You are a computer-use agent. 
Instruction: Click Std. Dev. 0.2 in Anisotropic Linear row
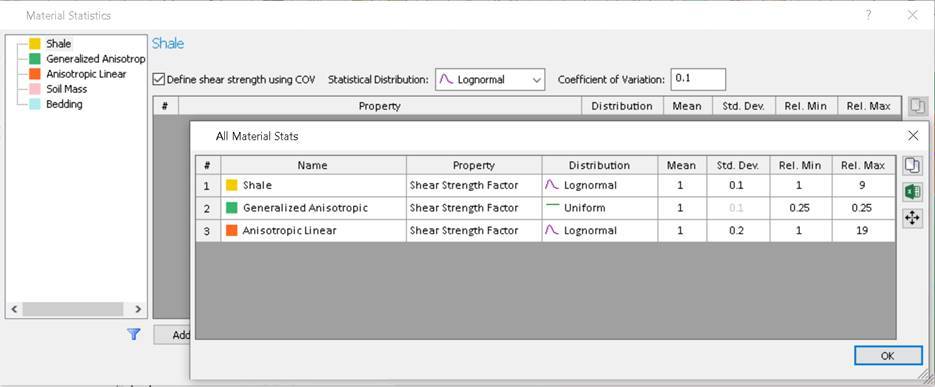click(738, 231)
